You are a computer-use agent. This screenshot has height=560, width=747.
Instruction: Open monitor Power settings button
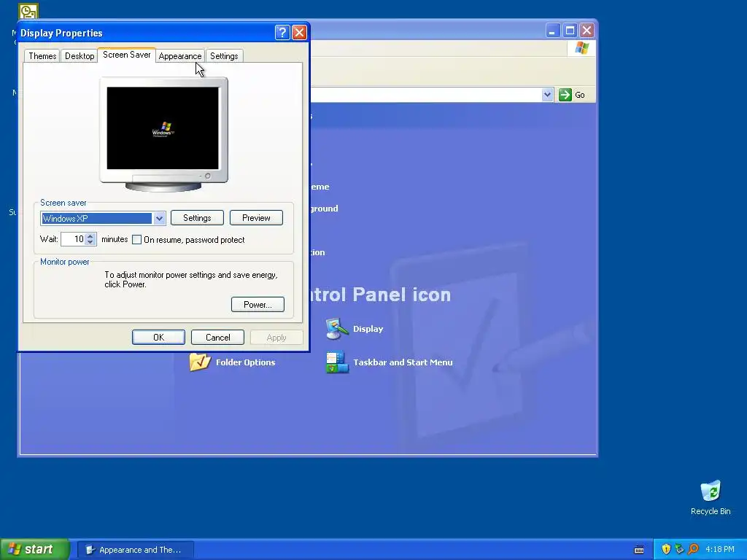(x=258, y=304)
